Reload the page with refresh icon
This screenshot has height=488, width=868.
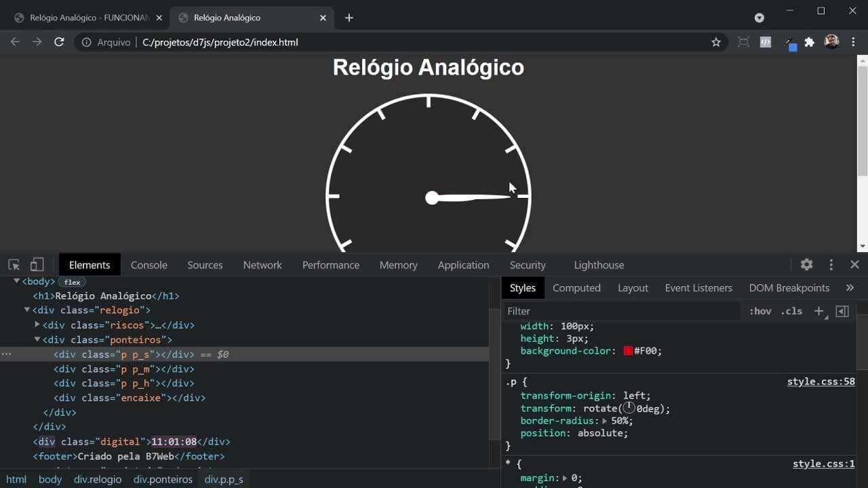(x=59, y=42)
